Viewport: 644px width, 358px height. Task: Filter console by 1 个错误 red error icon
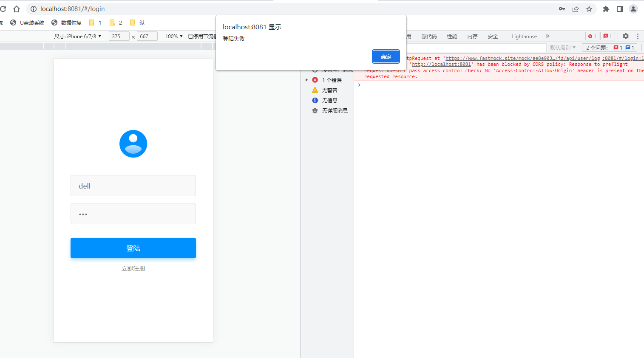tap(315, 80)
